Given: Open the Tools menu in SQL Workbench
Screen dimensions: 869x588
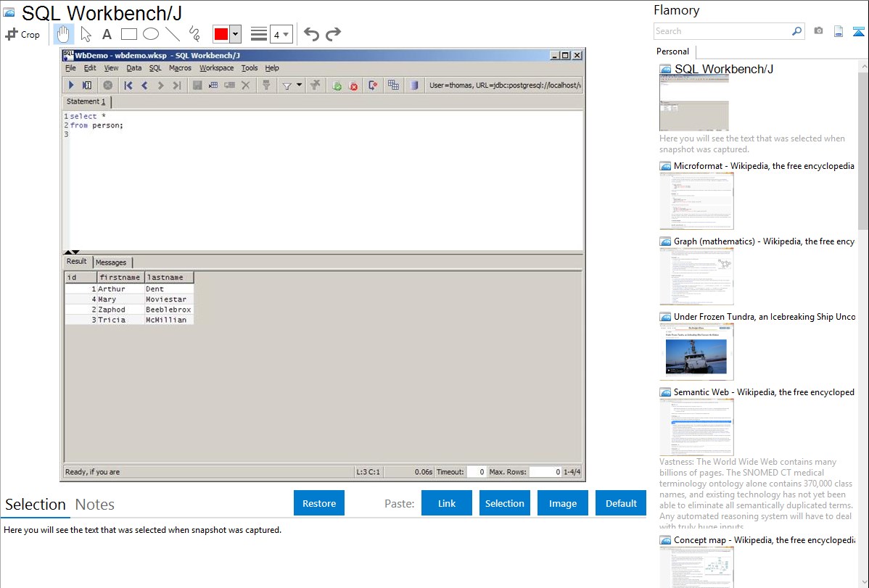Looking at the screenshot, I should tap(250, 68).
